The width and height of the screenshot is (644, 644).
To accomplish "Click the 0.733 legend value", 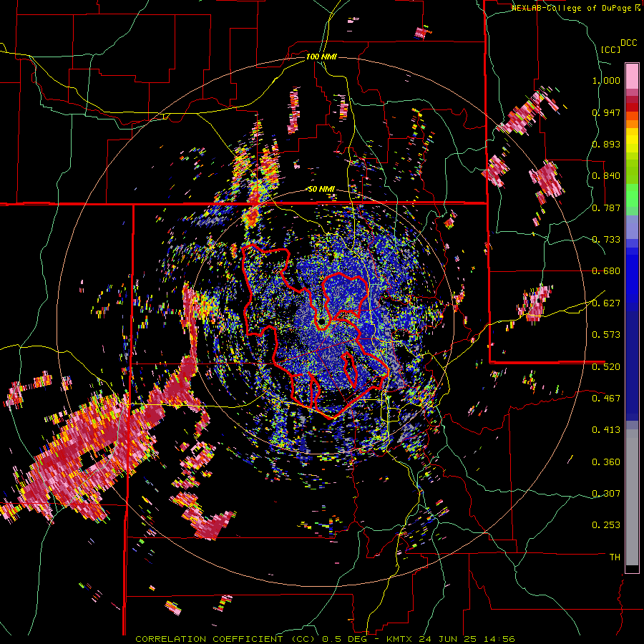I will (x=606, y=240).
